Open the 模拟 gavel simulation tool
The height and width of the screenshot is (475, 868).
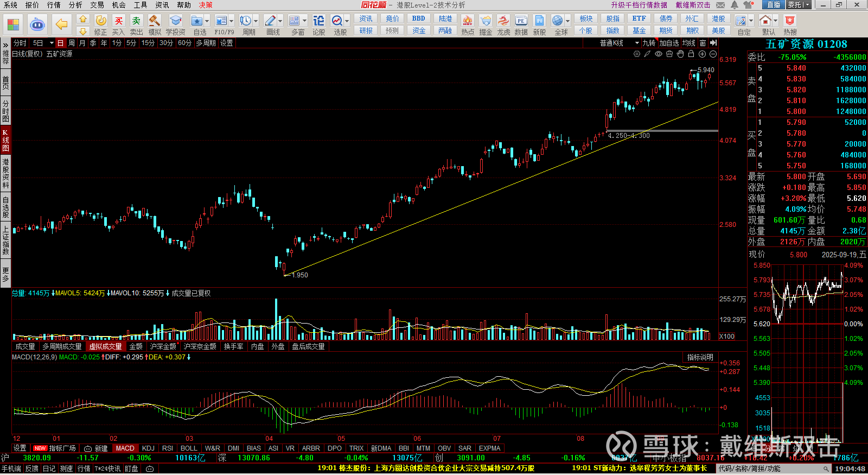[x=155, y=22]
